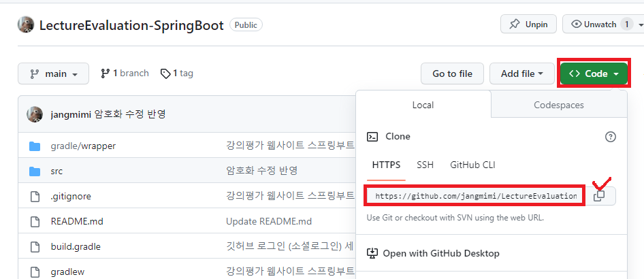This screenshot has height=279, width=644.
Task: Open the README.md file
Action: (x=77, y=222)
